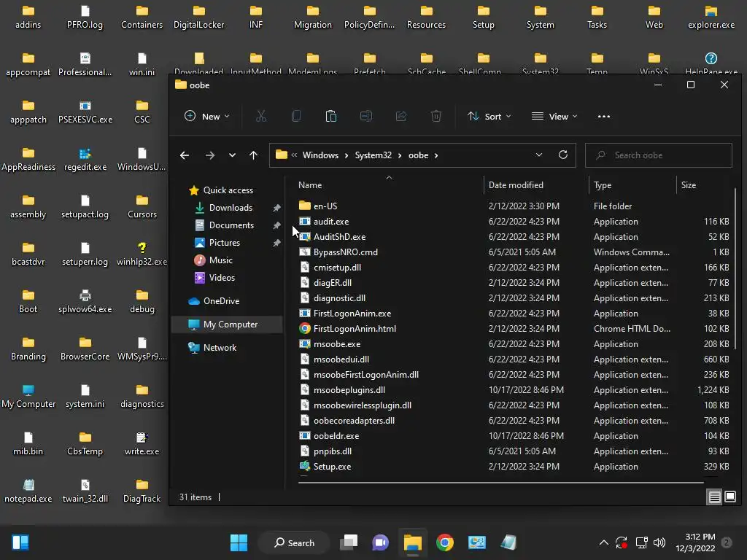This screenshot has height=560, width=747.
Task: Click the file list horizontal scrollbar
Action: click(x=500, y=483)
